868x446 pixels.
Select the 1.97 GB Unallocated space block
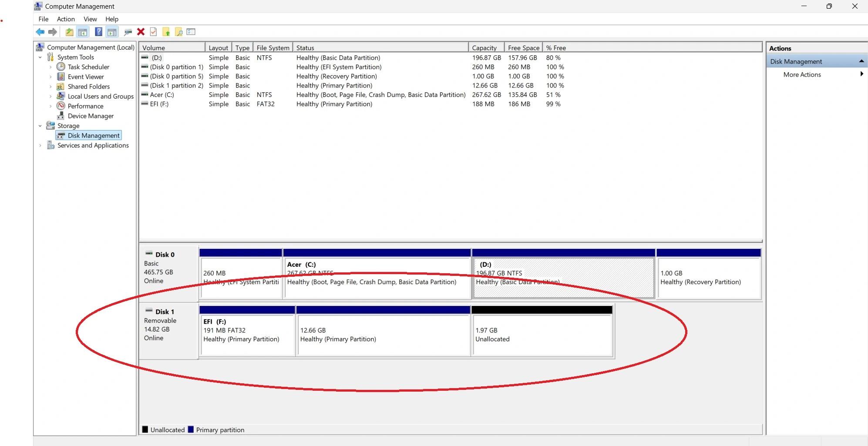click(x=542, y=331)
